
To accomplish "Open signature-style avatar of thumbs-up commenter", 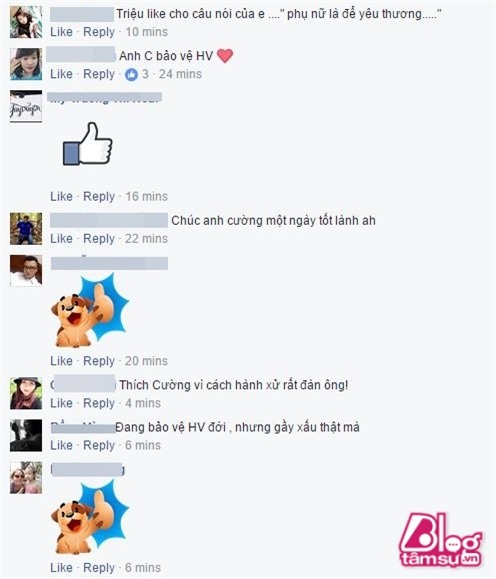I will pyautogui.click(x=26, y=106).
